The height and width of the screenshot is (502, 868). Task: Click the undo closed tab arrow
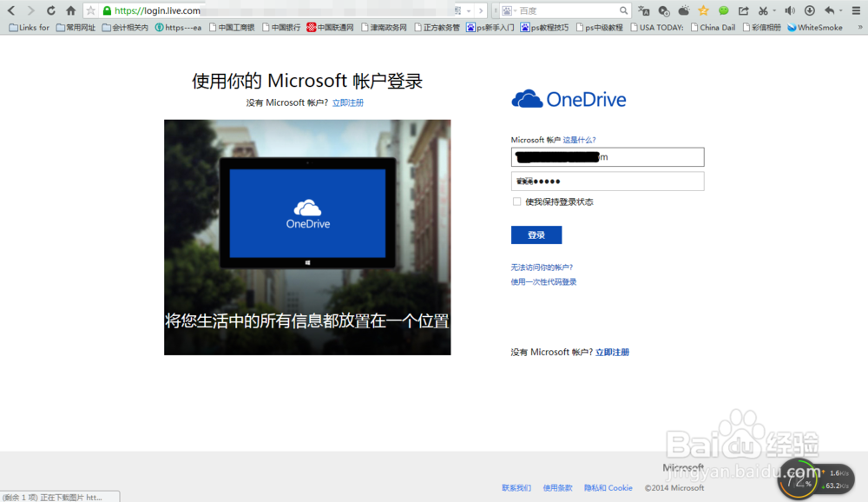click(830, 10)
